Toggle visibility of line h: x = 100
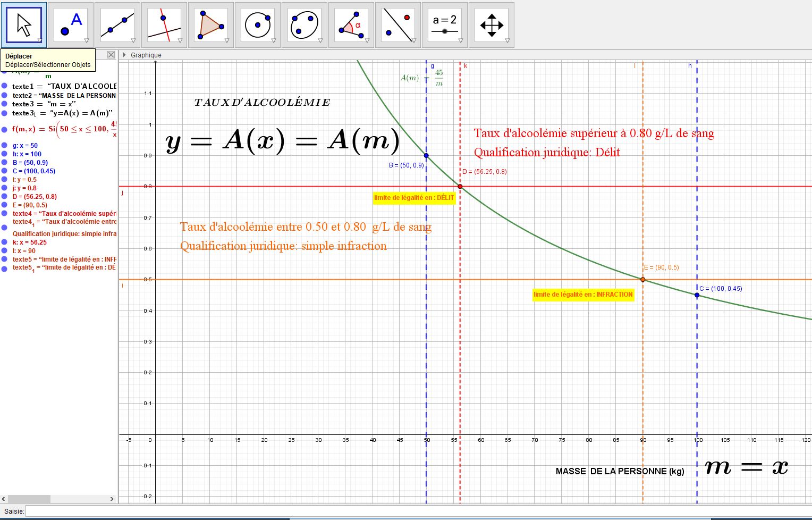 coord(4,154)
